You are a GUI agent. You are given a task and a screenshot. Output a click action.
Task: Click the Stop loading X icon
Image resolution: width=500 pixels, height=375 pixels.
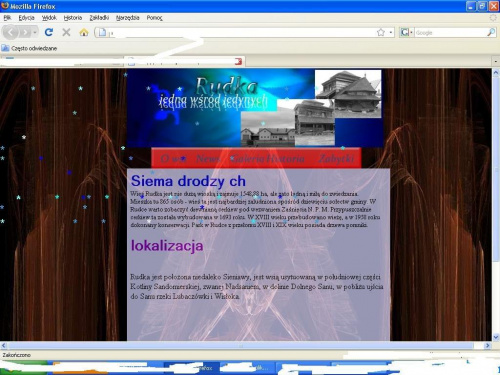tap(66, 32)
